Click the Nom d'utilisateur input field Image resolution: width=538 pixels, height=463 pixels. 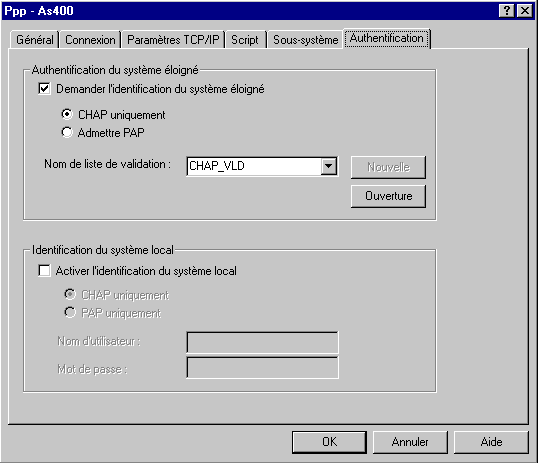point(262,342)
